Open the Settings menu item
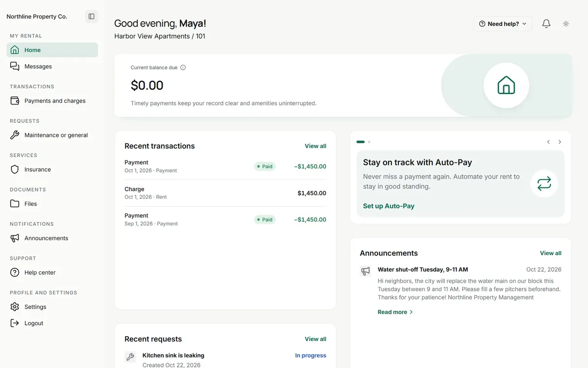 pos(52,307)
